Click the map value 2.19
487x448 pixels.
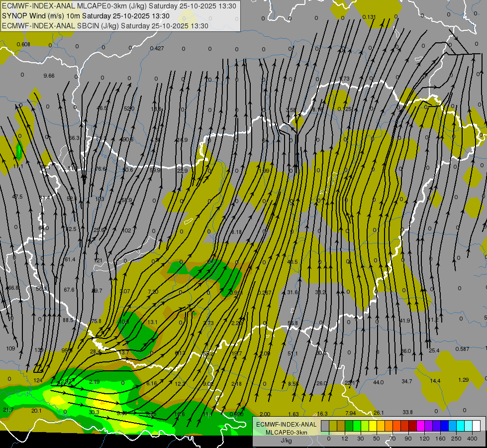[x=95, y=382]
